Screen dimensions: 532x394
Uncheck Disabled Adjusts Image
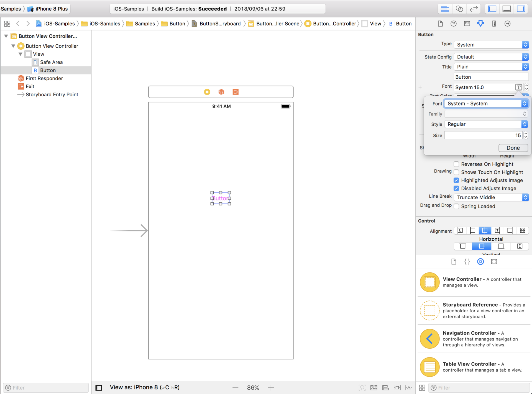click(456, 188)
